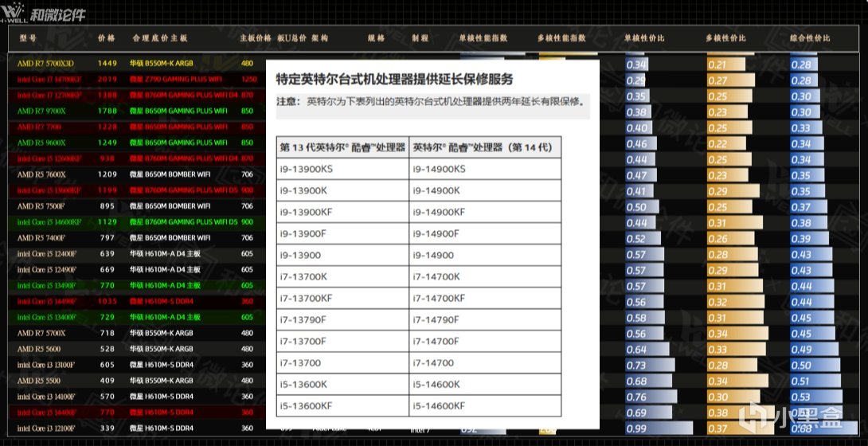Select the intel Core i3 12100F model cell
The height and width of the screenshot is (446, 868).
coord(46,428)
